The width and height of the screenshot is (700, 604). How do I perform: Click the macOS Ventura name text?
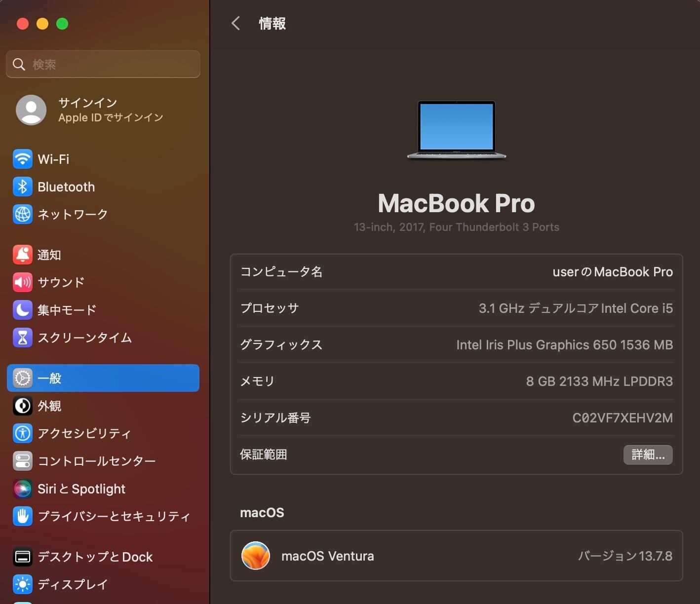[328, 556]
